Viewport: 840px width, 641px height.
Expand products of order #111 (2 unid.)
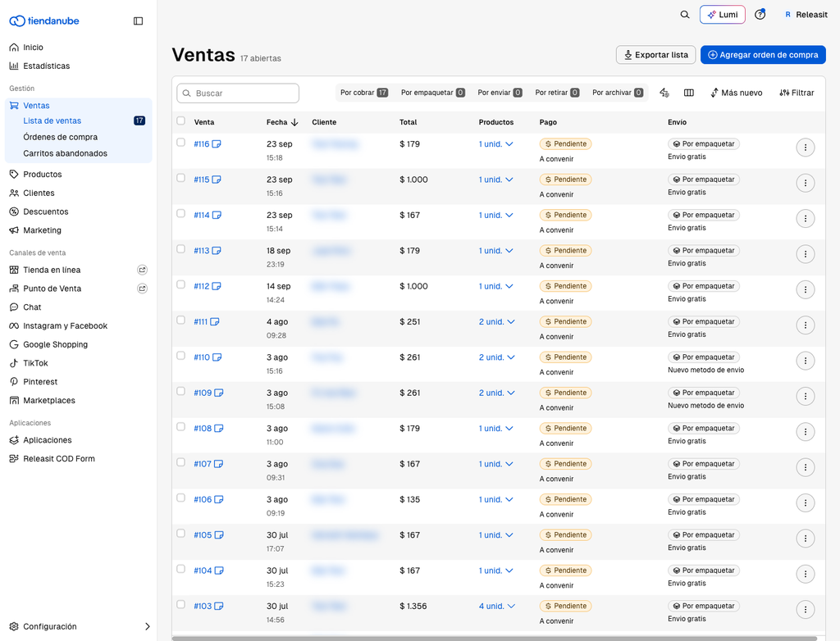pos(496,322)
